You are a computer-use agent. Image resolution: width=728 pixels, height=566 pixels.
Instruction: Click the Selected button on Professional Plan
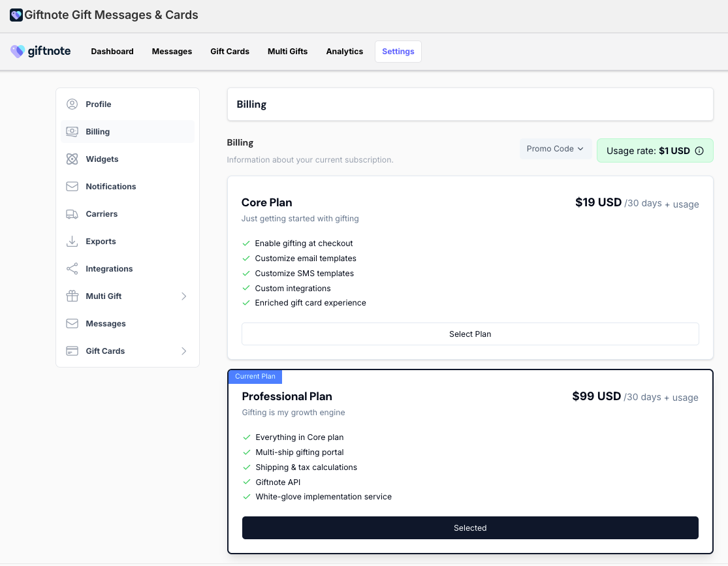click(469, 528)
